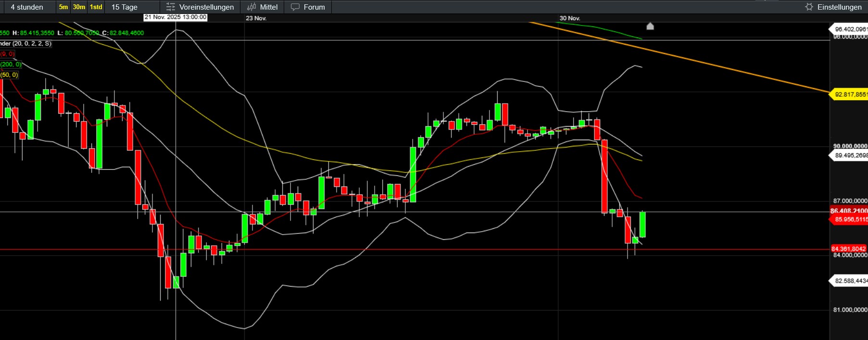Open the Forum menu item

(314, 7)
